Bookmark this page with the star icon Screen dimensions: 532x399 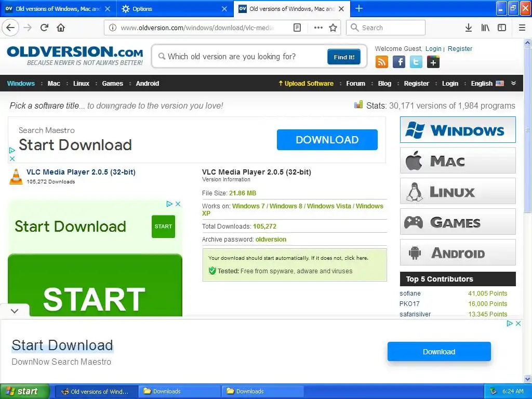click(x=333, y=28)
